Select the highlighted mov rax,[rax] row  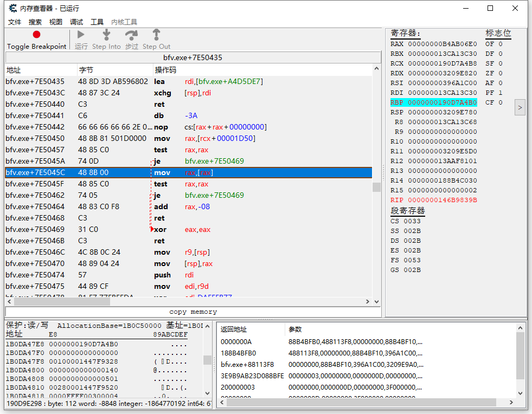coord(189,172)
